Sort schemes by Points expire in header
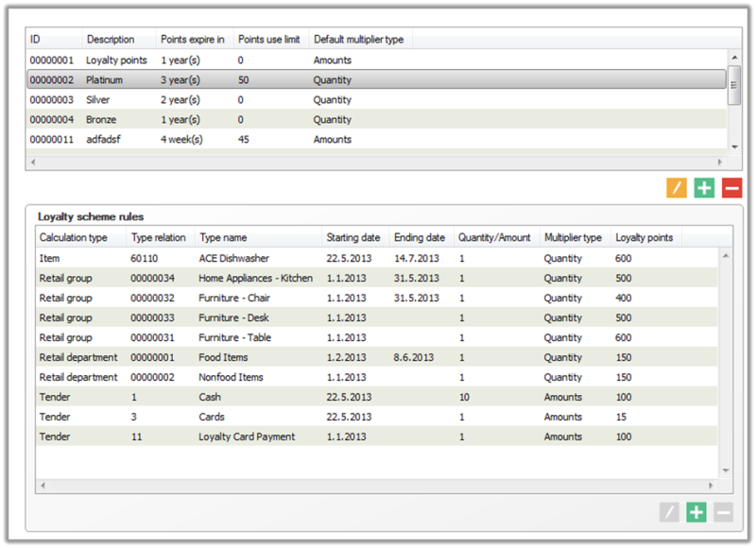756x548 pixels. [192, 40]
